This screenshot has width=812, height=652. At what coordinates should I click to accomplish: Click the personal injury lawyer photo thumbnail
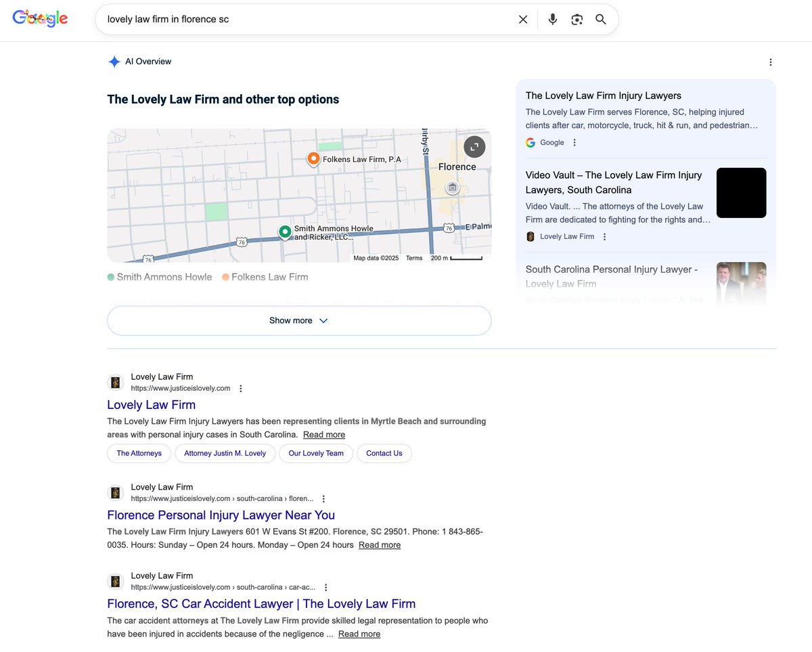click(742, 284)
